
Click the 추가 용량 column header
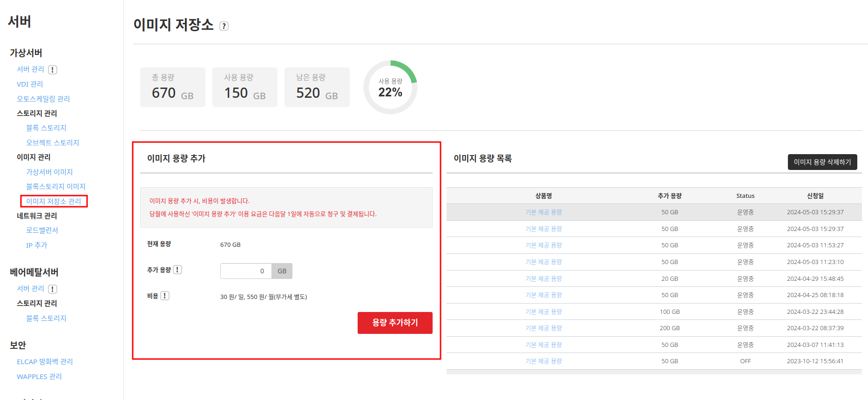[x=670, y=196]
